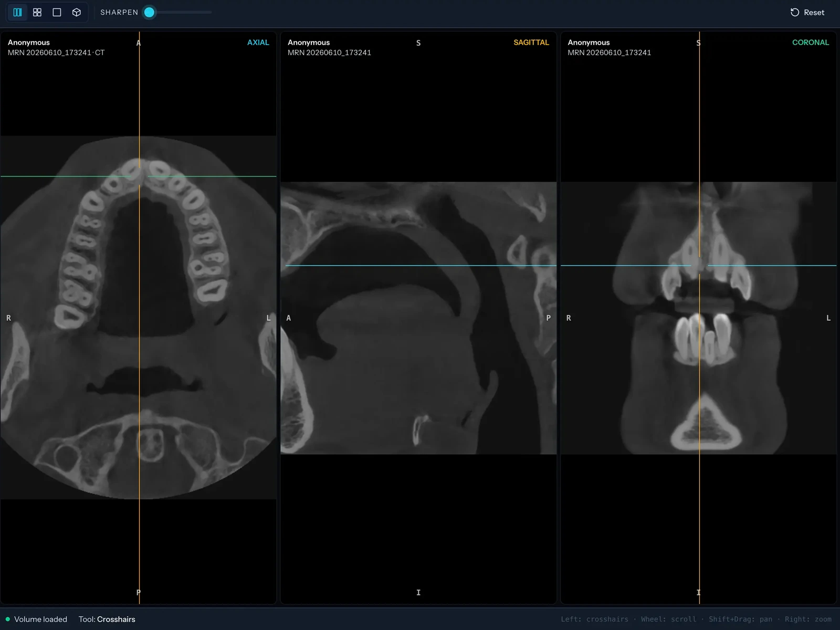Click the tongue region in sagittal image
Image resolution: width=840 pixels, height=630 pixels.
pyautogui.click(x=399, y=357)
